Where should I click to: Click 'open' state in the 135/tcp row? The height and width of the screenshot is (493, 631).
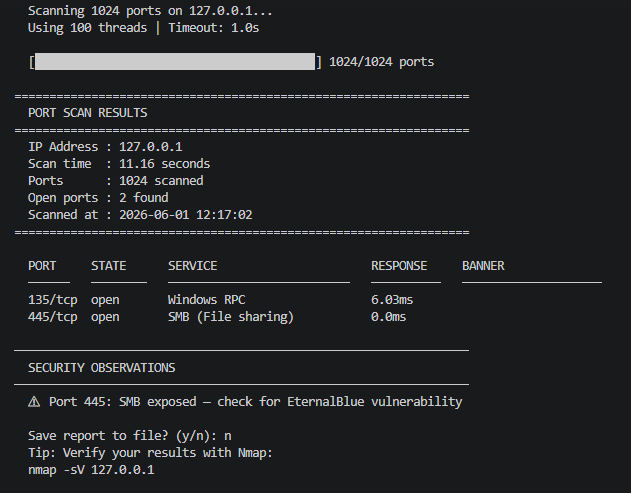coord(105,300)
